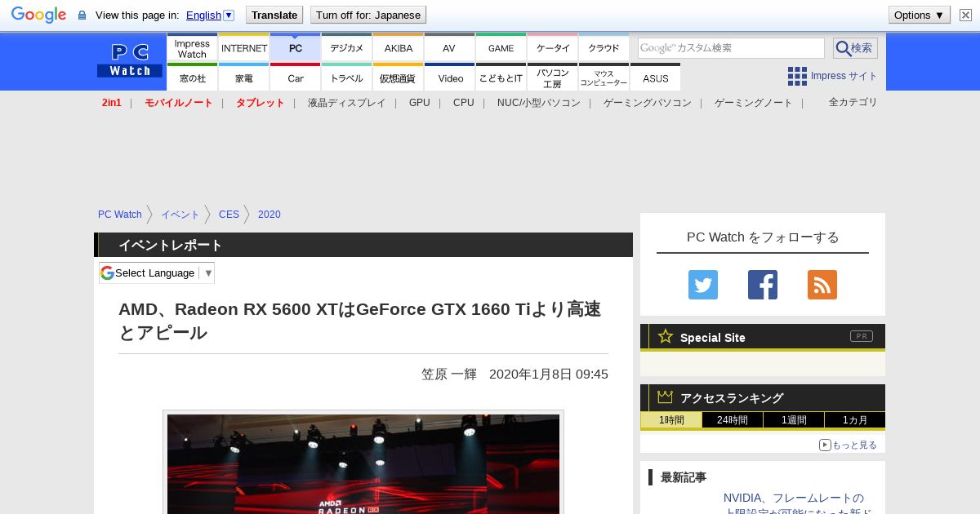The image size is (980, 514).
Task: Click the AMD Radeon event photo
Action: 363,464
